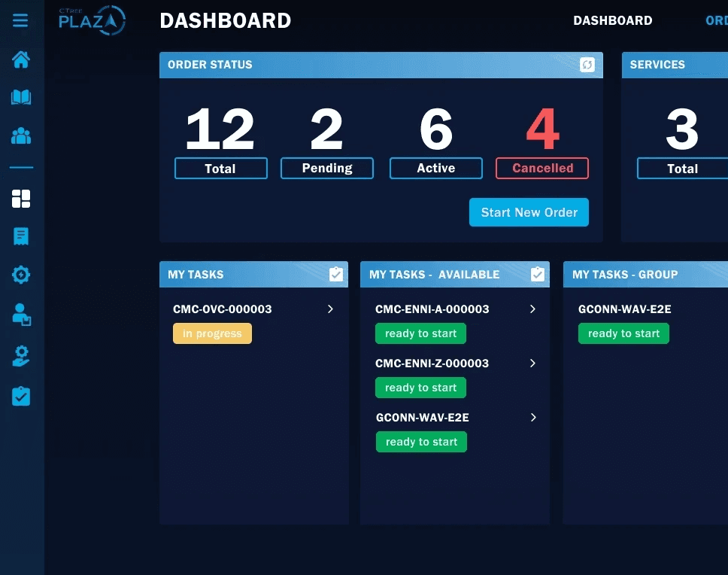Click the My Tasks panel clipboard icon
Viewport: 728px width, 575px height.
tap(336, 274)
